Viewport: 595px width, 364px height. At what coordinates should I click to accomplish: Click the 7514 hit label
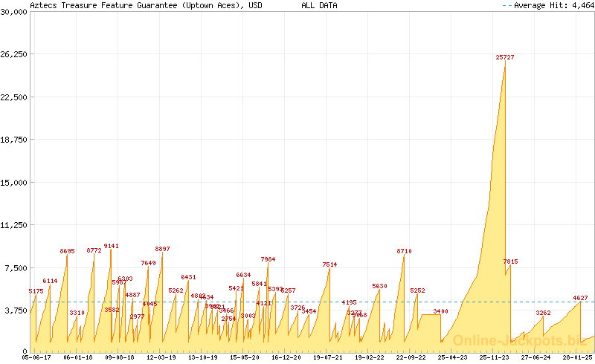tap(329, 264)
